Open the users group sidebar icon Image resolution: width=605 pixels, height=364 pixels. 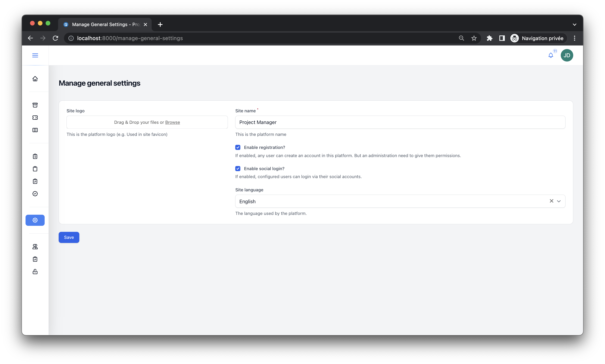[35, 246]
